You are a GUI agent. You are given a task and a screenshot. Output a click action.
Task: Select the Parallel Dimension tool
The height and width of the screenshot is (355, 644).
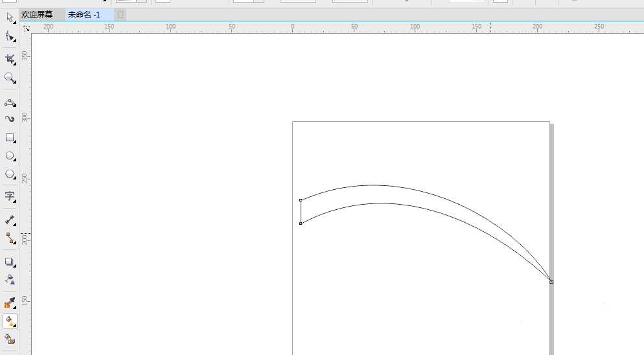(10, 220)
